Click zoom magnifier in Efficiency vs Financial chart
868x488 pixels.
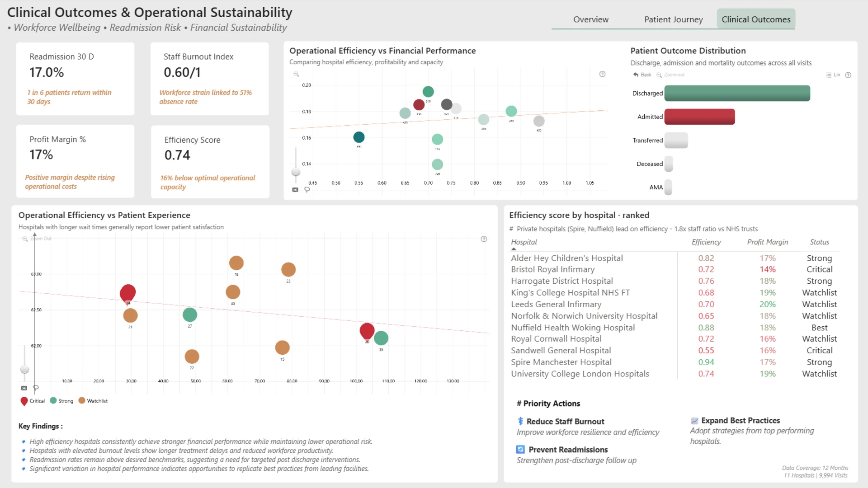pyautogui.click(x=296, y=74)
